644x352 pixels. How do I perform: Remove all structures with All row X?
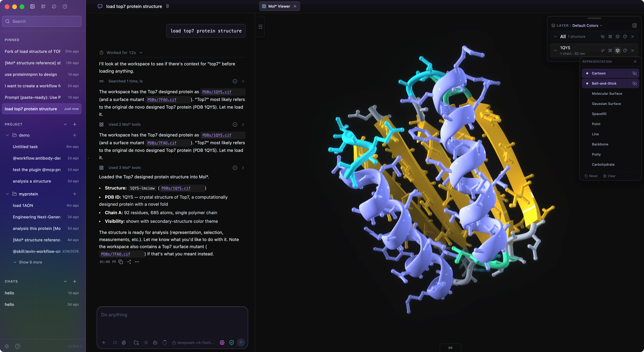click(x=633, y=36)
